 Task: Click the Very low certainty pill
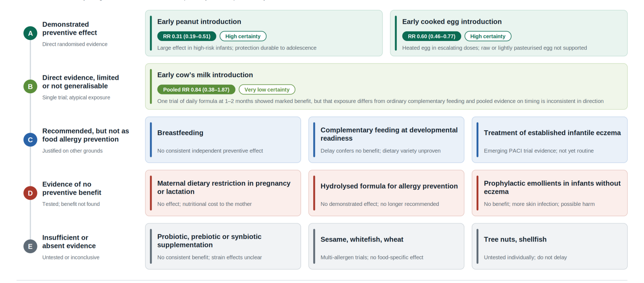click(x=267, y=89)
